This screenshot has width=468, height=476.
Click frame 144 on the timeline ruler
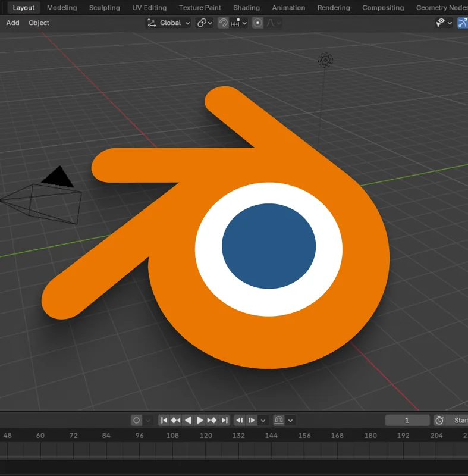pyautogui.click(x=271, y=436)
